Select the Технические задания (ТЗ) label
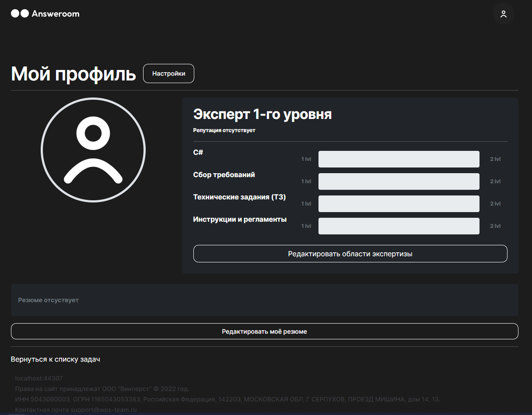 click(x=239, y=197)
